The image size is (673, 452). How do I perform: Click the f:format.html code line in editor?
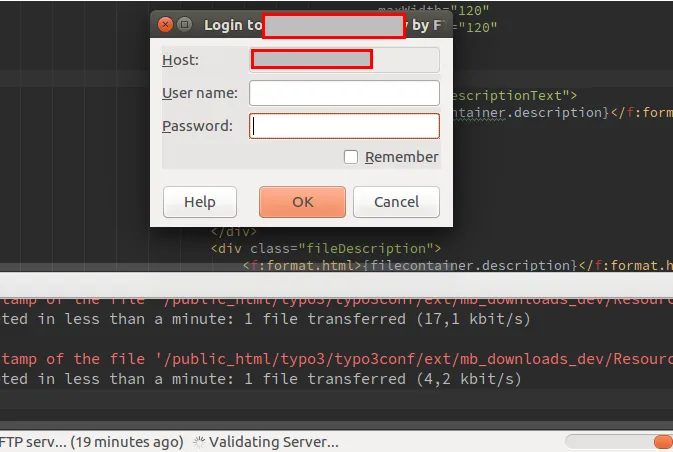point(458,265)
